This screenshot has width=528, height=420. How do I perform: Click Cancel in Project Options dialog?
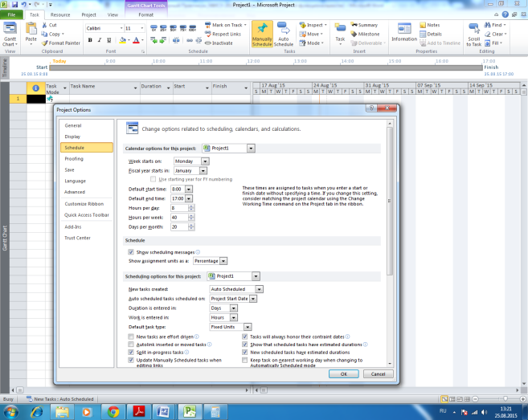(x=378, y=374)
